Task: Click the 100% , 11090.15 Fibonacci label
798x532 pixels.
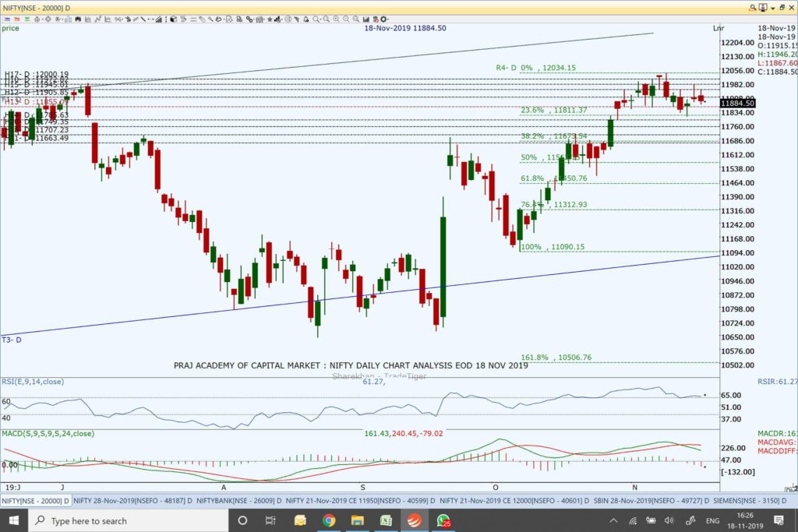Action: 553,247
